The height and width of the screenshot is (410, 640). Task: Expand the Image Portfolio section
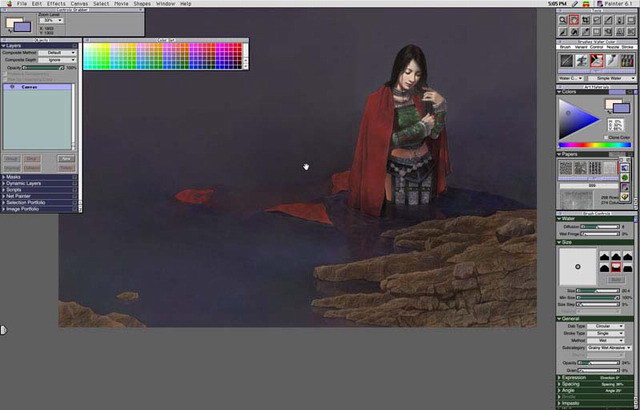4,209
